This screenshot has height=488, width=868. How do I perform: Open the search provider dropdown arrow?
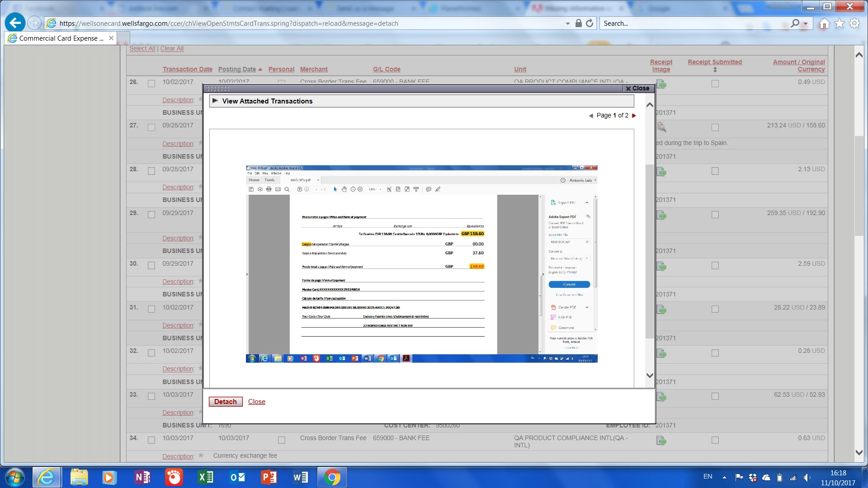coord(806,23)
